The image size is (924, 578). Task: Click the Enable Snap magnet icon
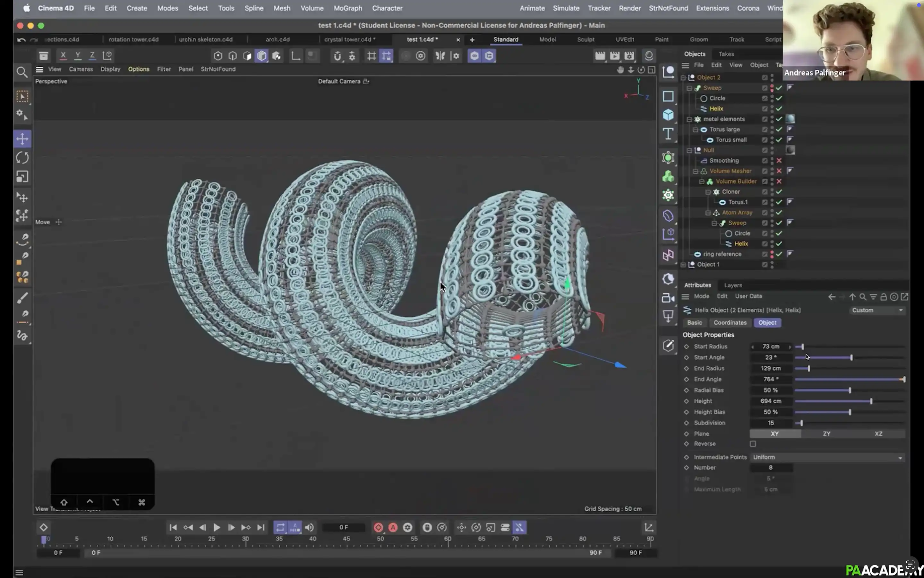tap(337, 56)
